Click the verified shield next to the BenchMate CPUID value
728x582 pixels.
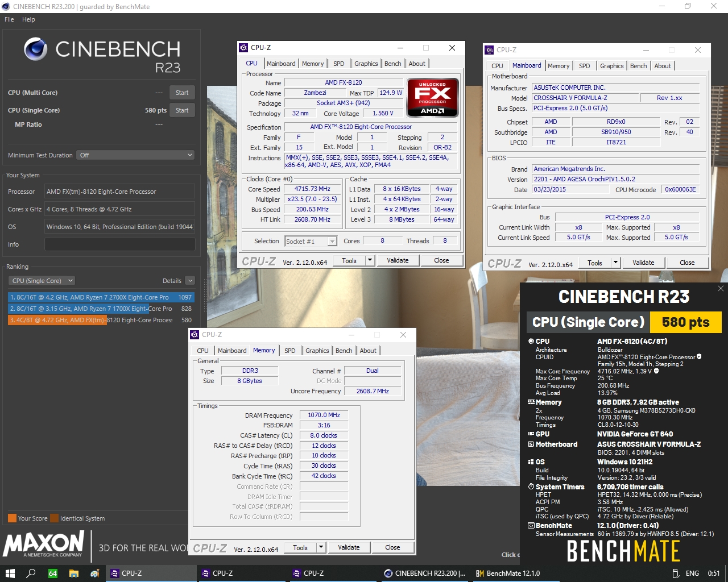(x=699, y=357)
